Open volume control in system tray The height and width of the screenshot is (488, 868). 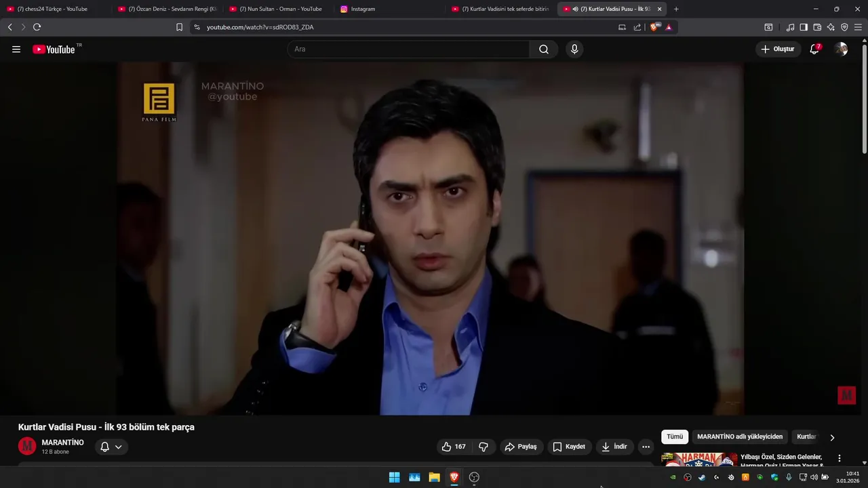point(814,477)
